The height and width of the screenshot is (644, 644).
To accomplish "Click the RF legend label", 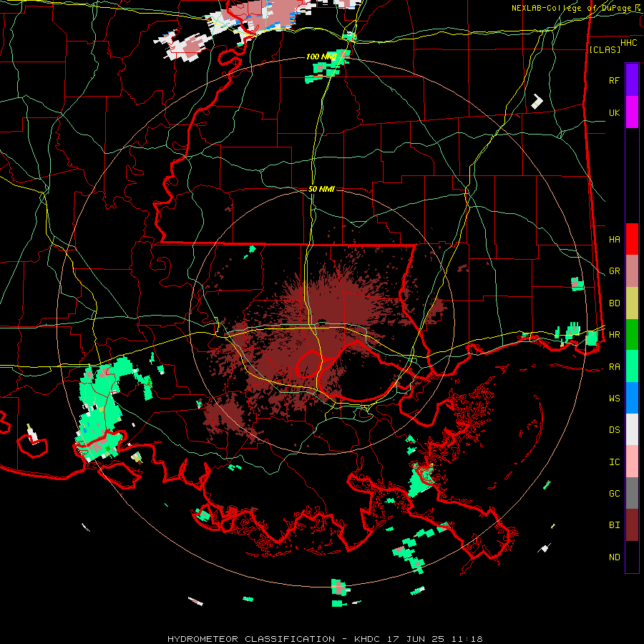I will 614,80.
